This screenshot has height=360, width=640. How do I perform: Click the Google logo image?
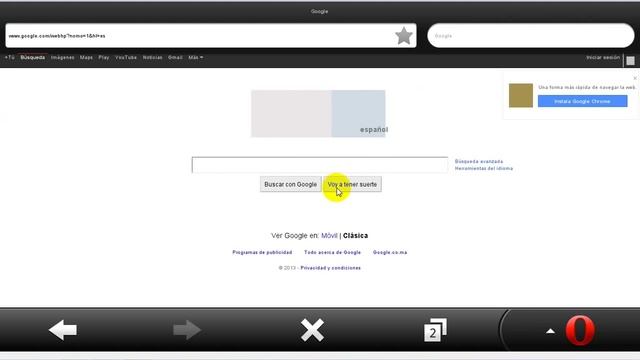pyautogui.click(x=318, y=113)
